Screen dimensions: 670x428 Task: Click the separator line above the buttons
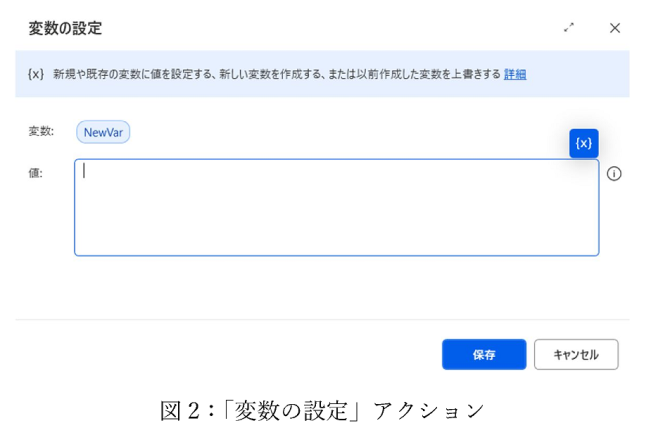[322, 320]
